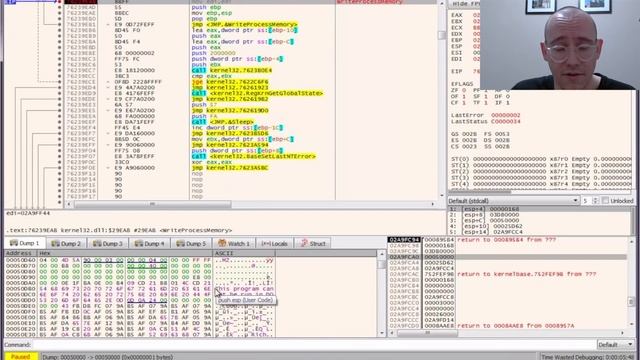Select the LastError 00000002 value
Viewport: 640px width, 360px height.
[505, 115]
